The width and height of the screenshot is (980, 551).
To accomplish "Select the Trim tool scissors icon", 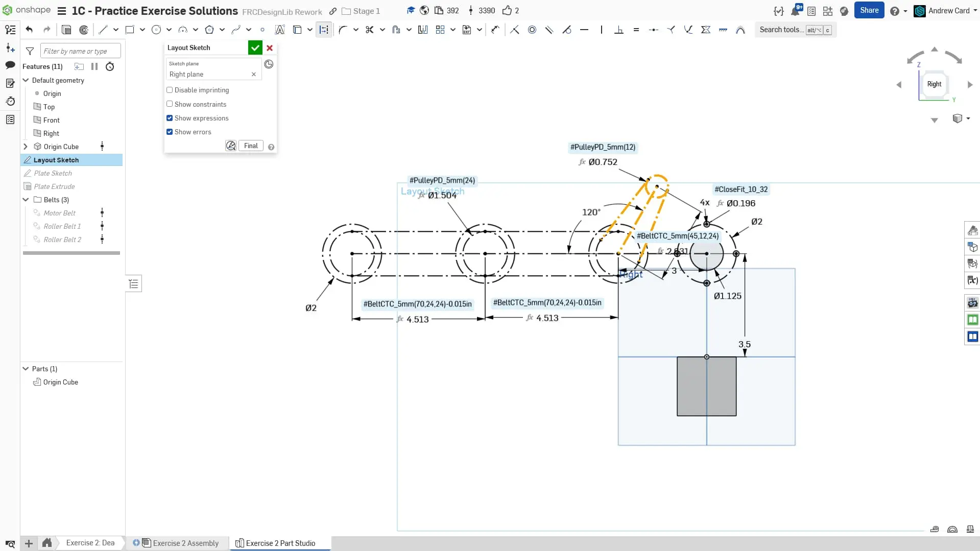I will (369, 30).
